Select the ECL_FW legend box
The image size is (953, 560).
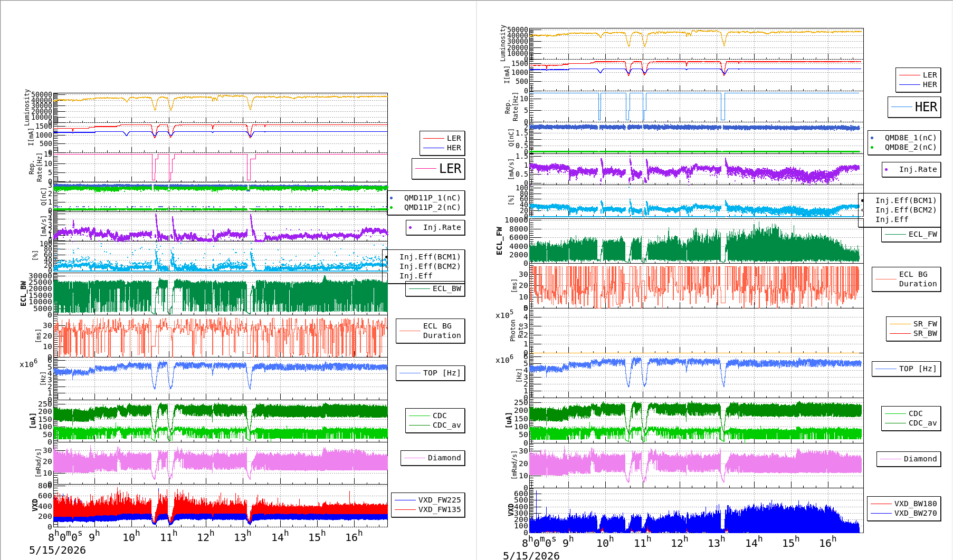tap(911, 235)
